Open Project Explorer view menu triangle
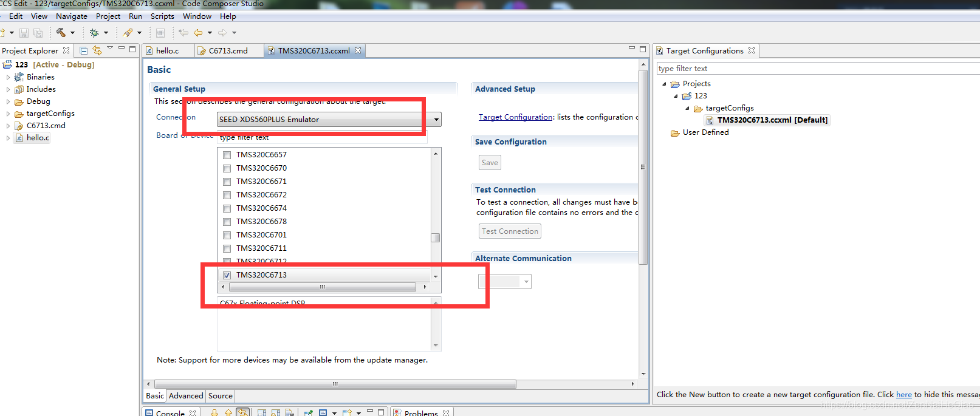The width and height of the screenshot is (980, 416). point(110,48)
